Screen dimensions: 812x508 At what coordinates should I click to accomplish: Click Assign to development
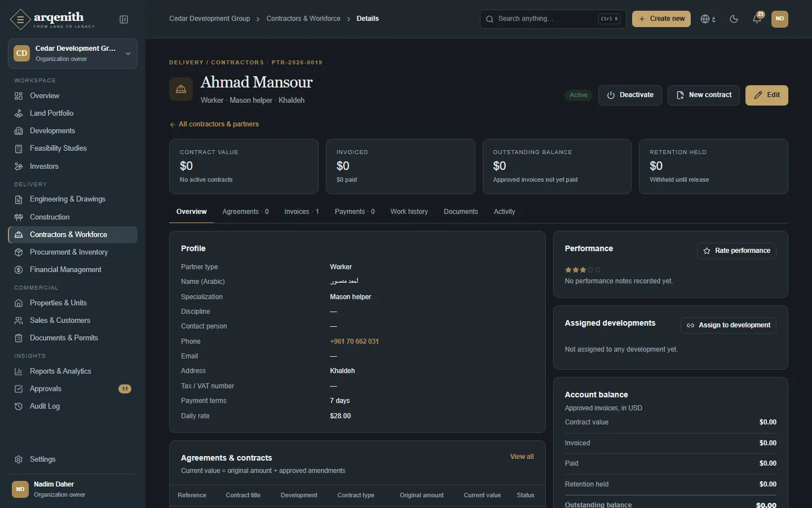pyautogui.click(x=729, y=325)
